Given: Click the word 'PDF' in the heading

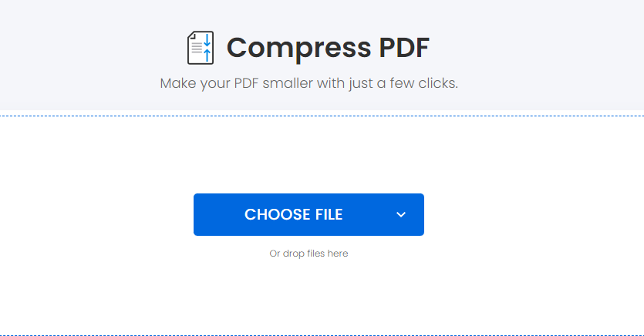Looking at the screenshot, I should (403, 47).
